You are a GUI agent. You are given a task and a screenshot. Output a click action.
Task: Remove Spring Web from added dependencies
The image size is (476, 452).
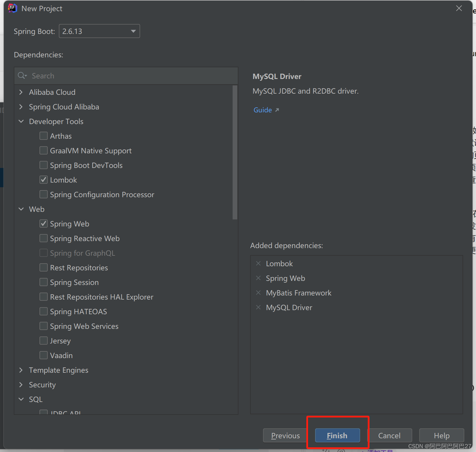(x=258, y=278)
